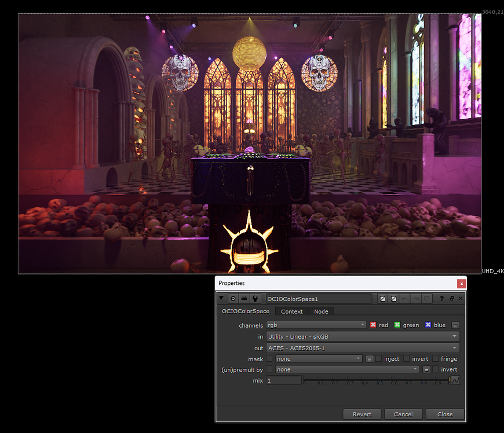Click the node name field OCIOColorSpace1
504x433 pixels.
[319, 299]
